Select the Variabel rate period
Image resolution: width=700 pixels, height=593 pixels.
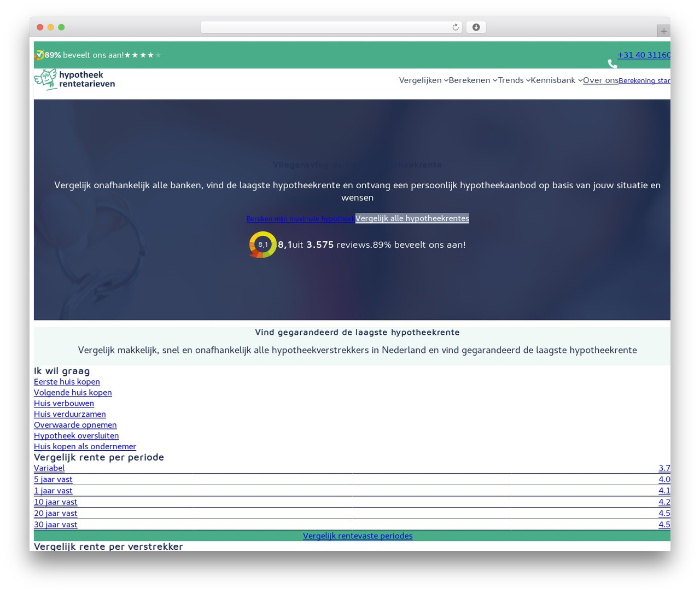pyautogui.click(x=352, y=468)
